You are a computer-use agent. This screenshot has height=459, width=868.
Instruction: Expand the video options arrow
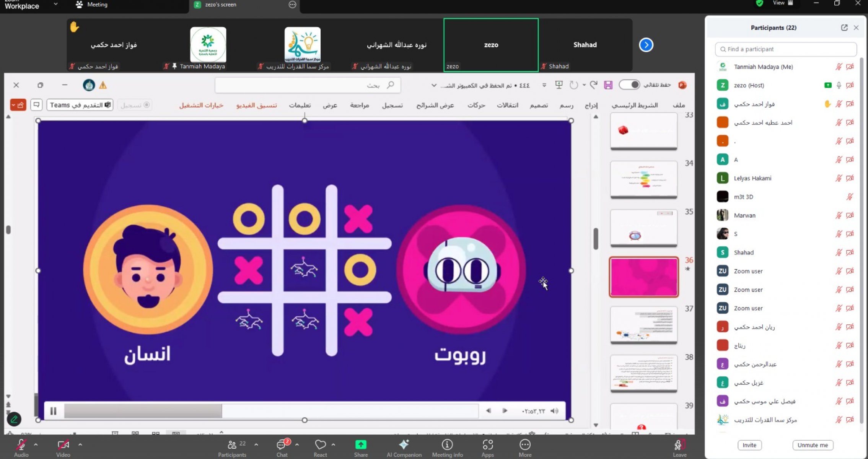point(80,445)
